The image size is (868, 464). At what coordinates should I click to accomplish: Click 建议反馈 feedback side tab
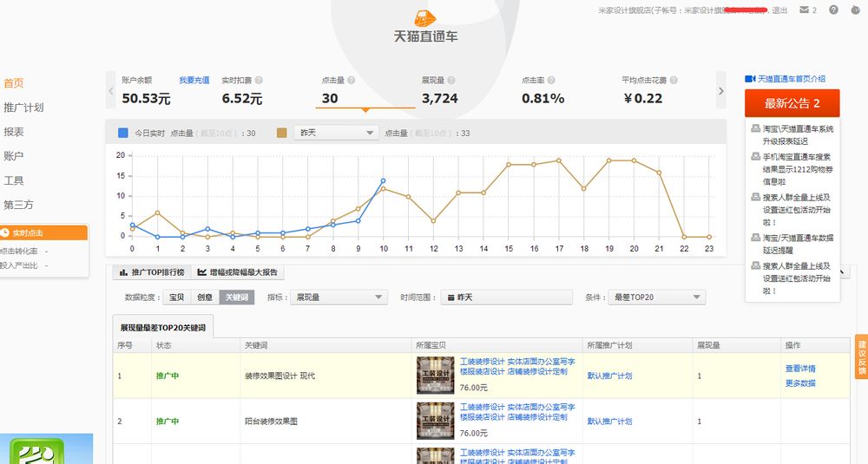(861, 356)
